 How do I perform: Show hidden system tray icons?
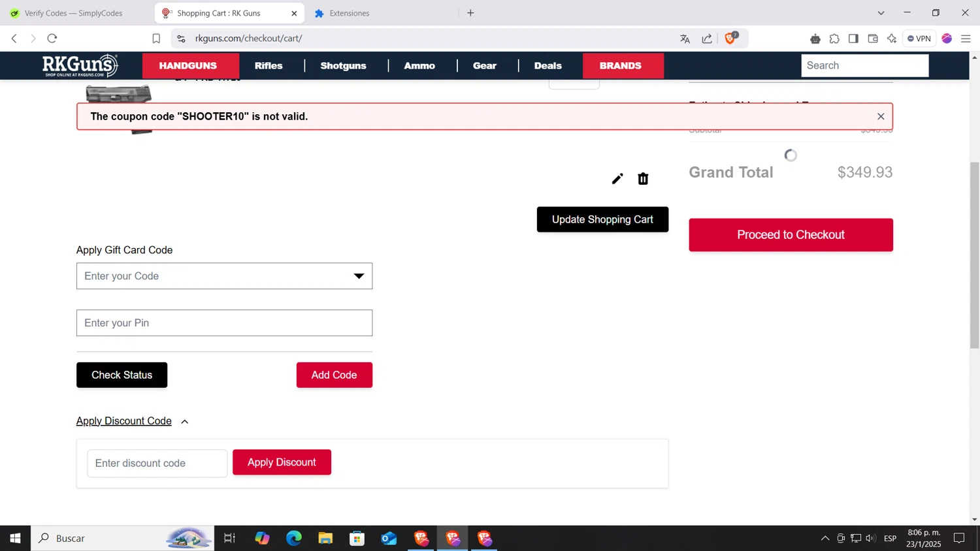[x=825, y=539]
